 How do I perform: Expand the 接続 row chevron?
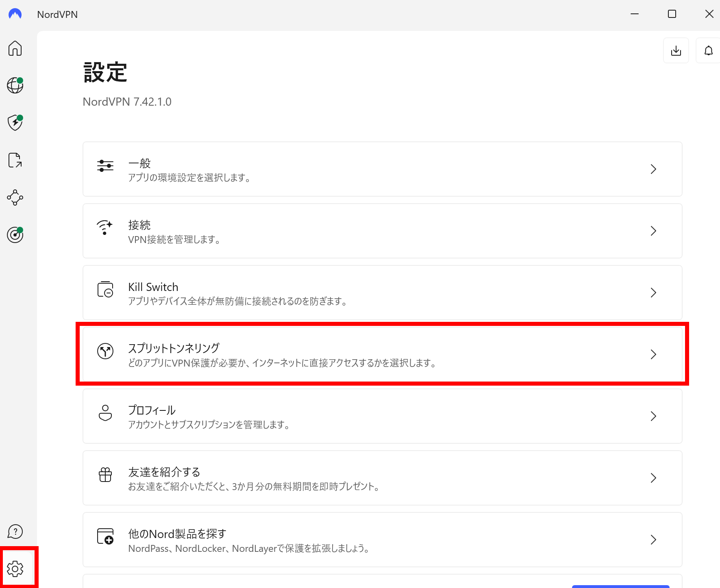point(653,231)
